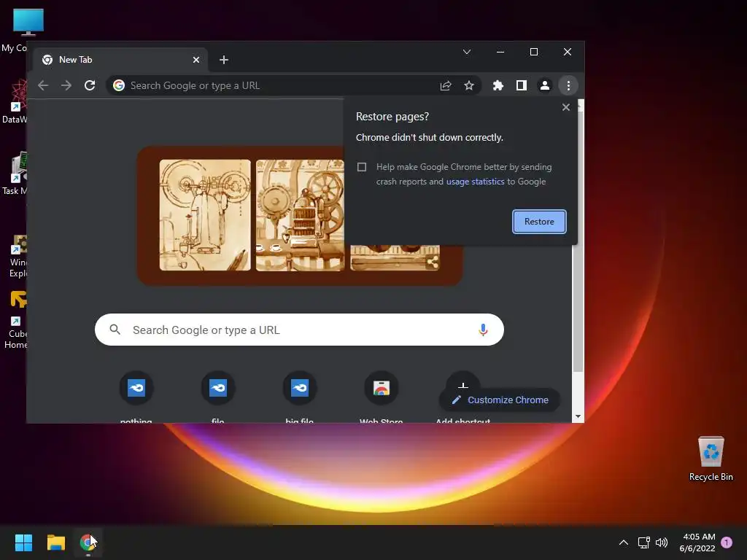The width and height of the screenshot is (747, 560).
Task: Enable sending crash reports checkbox
Action: (x=362, y=167)
